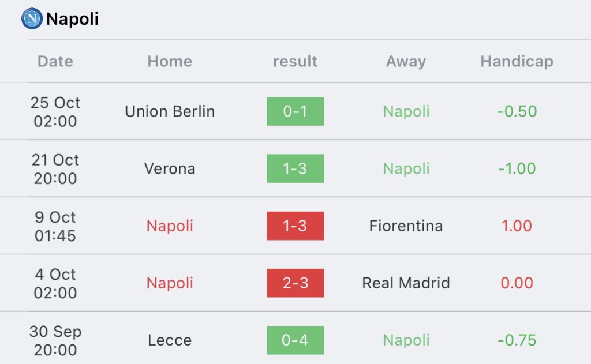
Task: Open the 0-1 Union Berlin score badge
Action: click(x=295, y=111)
